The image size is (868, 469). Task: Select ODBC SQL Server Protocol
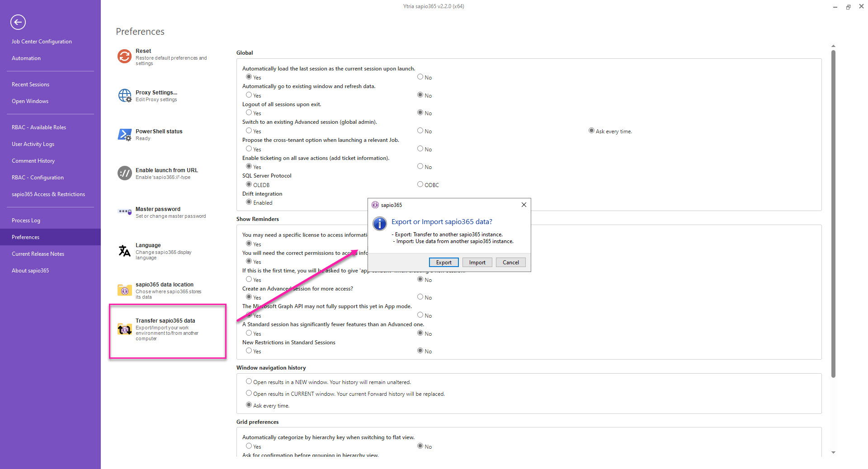click(x=420, y=185)
